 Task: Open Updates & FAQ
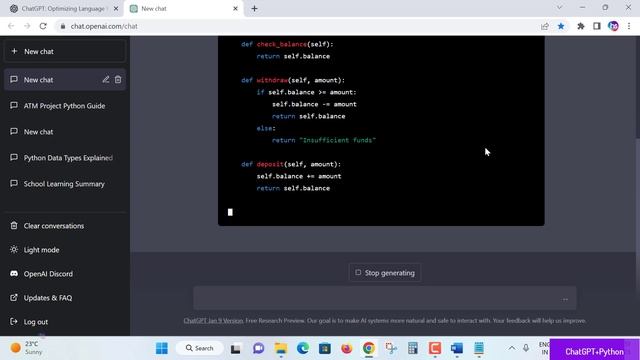(65, 298)
